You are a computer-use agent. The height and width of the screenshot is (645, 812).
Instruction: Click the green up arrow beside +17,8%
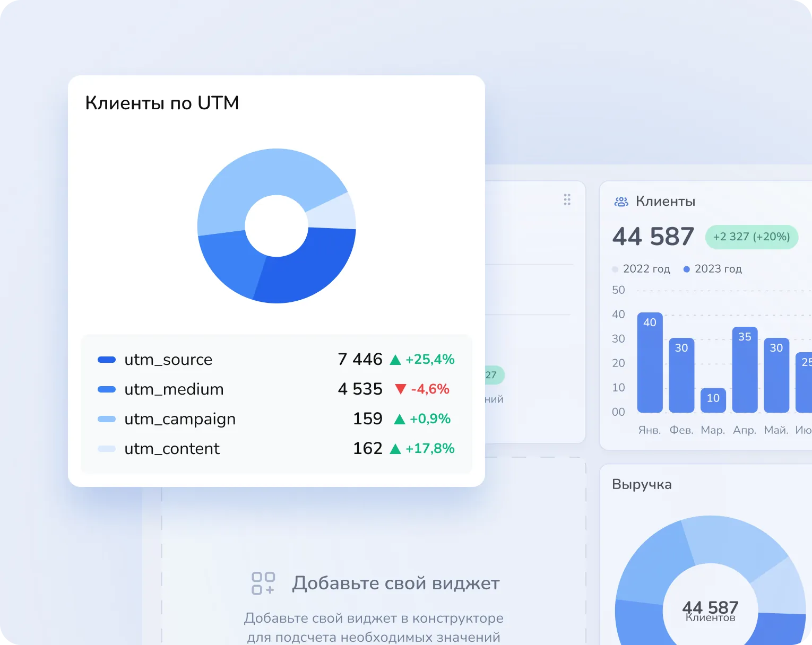[395, 448]
